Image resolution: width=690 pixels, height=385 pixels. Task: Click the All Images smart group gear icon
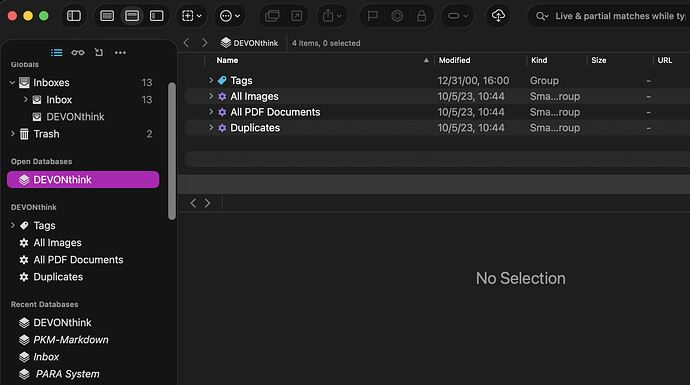tap(222, 96)
